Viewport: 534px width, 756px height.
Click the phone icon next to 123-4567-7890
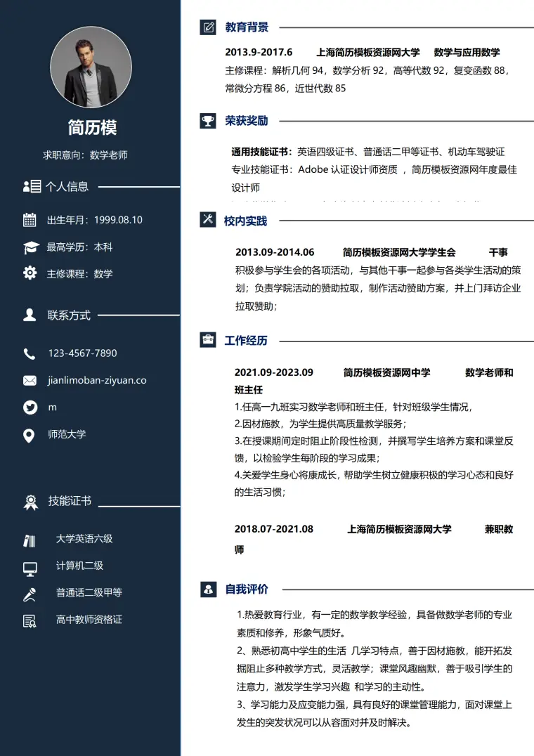coord(30,354)
